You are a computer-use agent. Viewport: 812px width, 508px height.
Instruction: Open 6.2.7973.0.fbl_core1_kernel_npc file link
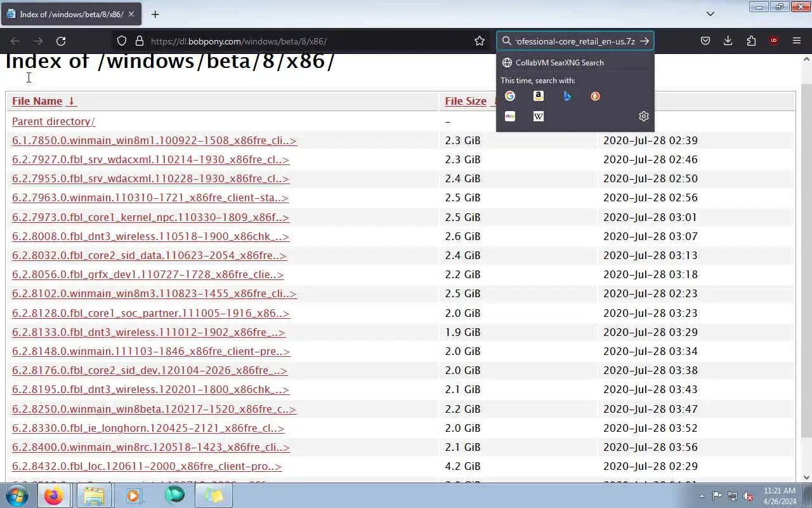click(150, 217)
